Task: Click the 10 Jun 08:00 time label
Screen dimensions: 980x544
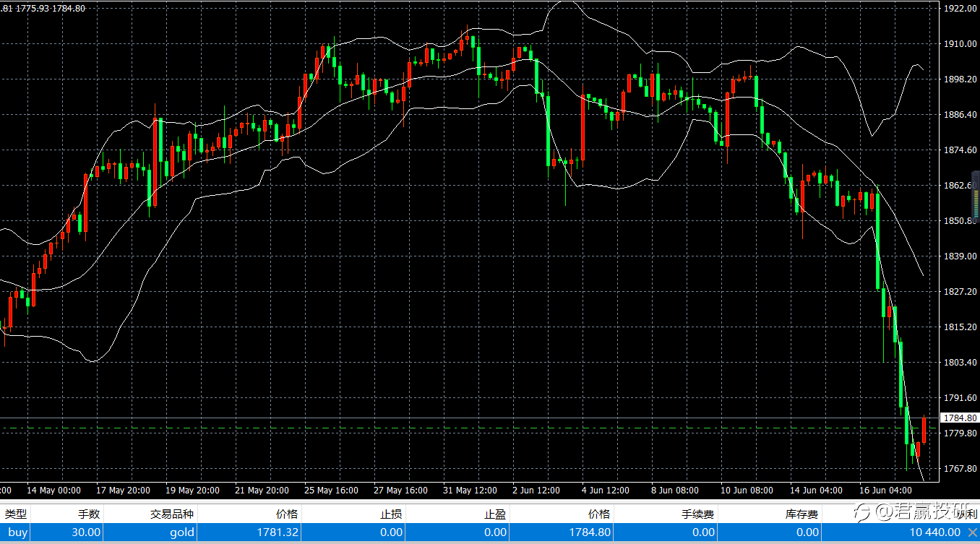Action: tap(747, 491)
